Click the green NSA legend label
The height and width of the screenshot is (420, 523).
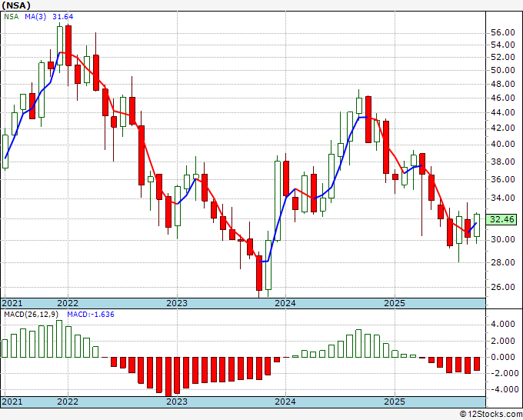tap(12, 16)
